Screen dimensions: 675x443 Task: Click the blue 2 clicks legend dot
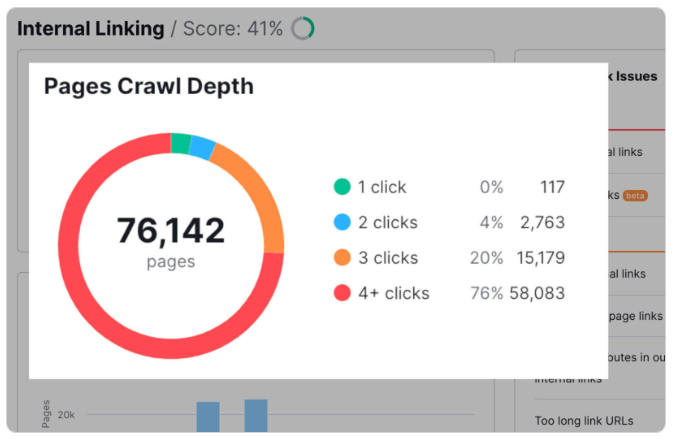point(342,222)
